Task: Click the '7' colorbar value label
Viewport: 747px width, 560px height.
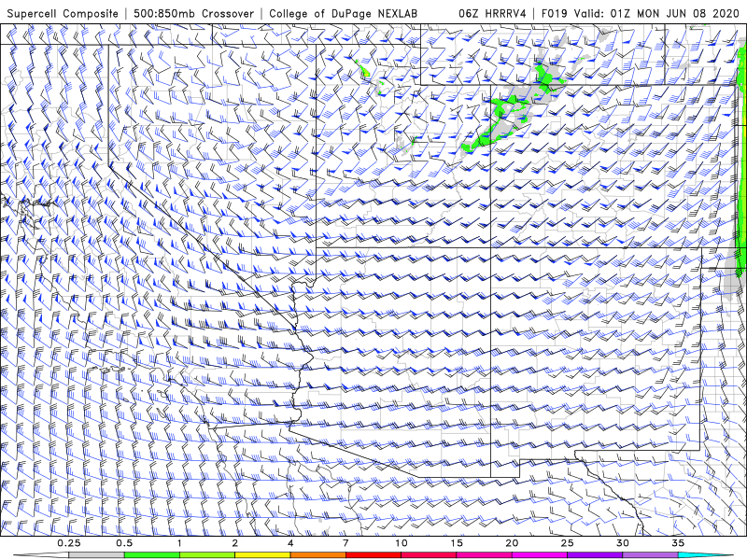Action: tap(345, 543)
